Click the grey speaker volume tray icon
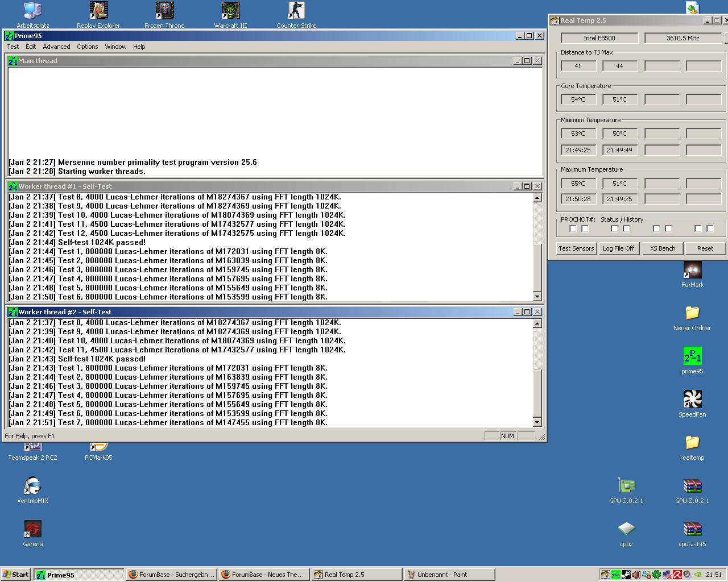Image resolution: width=728 pixels, height=582 pixels. point(687,575)
